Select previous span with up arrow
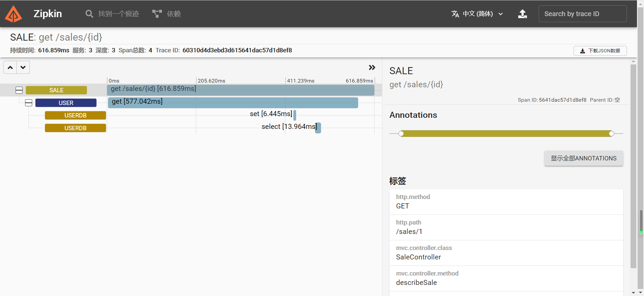644x296 pixels. pos(10,67)
